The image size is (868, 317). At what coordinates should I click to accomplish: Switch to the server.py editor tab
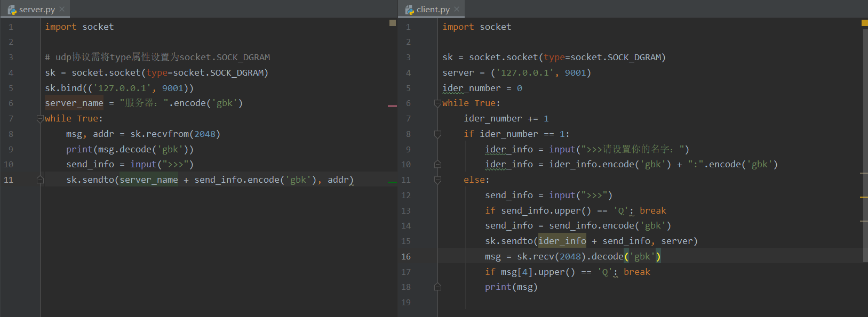(35, 9)
